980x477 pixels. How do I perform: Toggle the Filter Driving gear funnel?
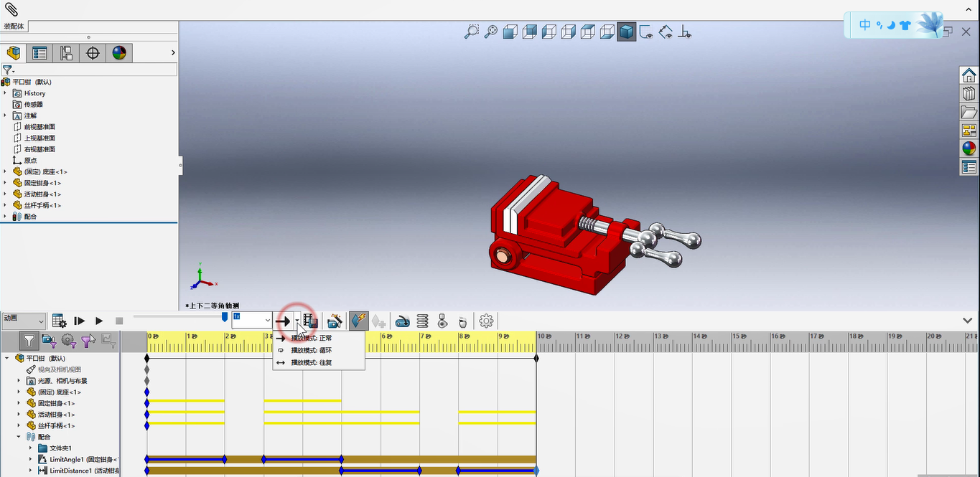69,341
